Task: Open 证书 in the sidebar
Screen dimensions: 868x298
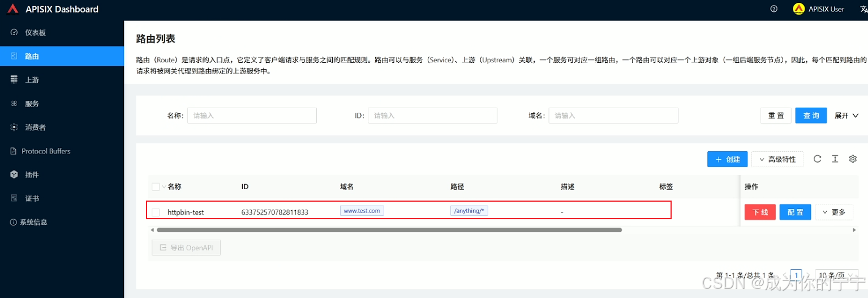Action: point(62,199)
